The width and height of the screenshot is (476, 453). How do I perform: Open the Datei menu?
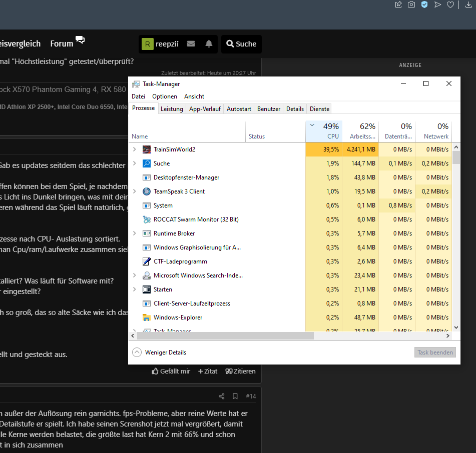pyautogui.click(x=139, y=96)
